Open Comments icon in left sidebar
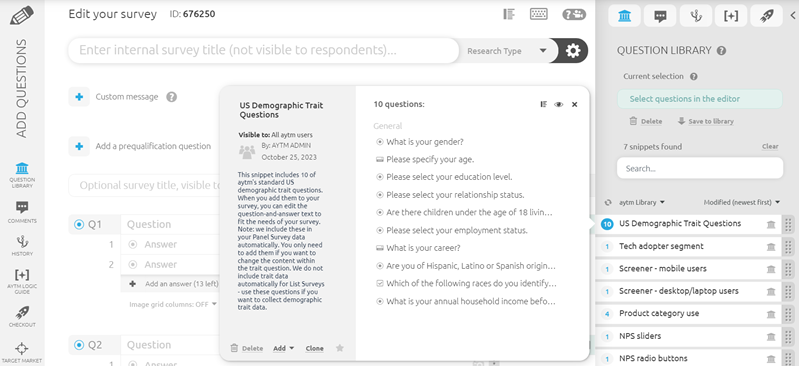799x366 pixels. (22, 212)
